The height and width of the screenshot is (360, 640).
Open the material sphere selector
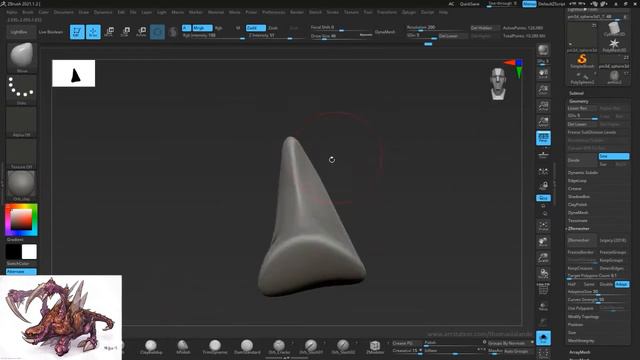click(x=22, y=186)
